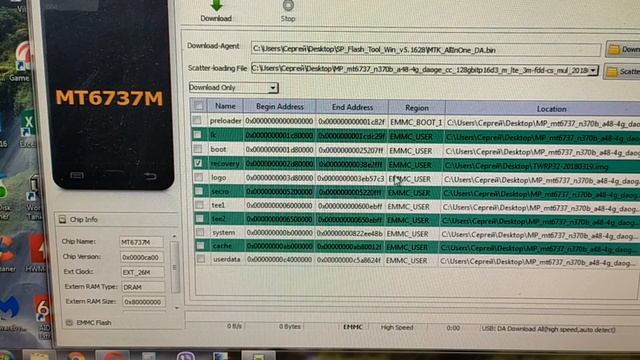The width and height of the screenshot is (640, 360).
Task: Click the Chip Info panel icon
Action: click(x=62, y=220)
